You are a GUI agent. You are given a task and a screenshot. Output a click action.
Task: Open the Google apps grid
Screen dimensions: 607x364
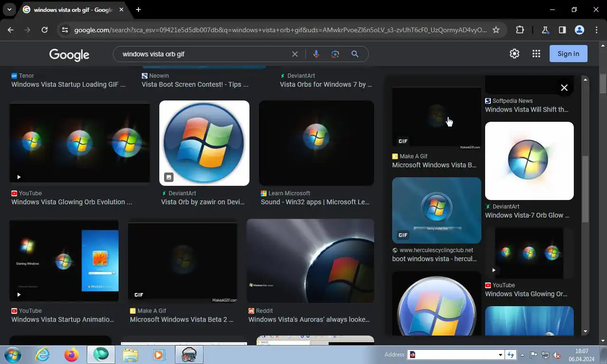click(536, 54)
